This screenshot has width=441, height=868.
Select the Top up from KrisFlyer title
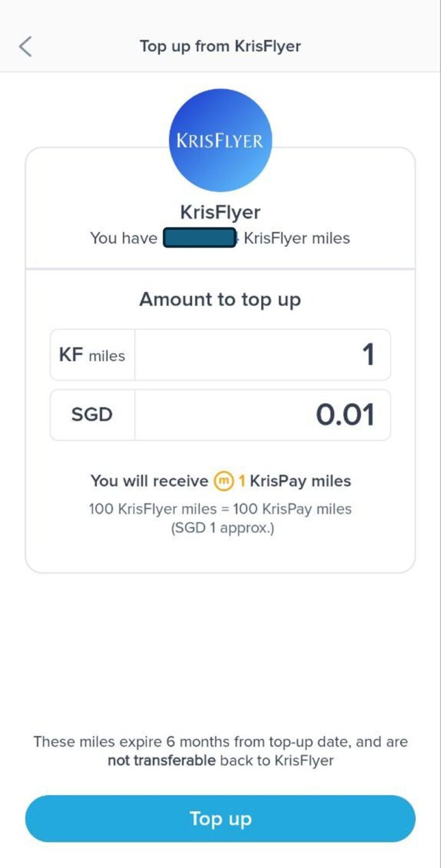(x=220, y=46)
